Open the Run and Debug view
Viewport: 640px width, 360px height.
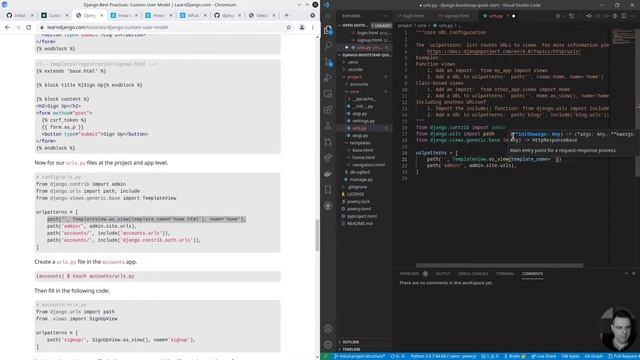pyautogui.click(x=328, y=78)
